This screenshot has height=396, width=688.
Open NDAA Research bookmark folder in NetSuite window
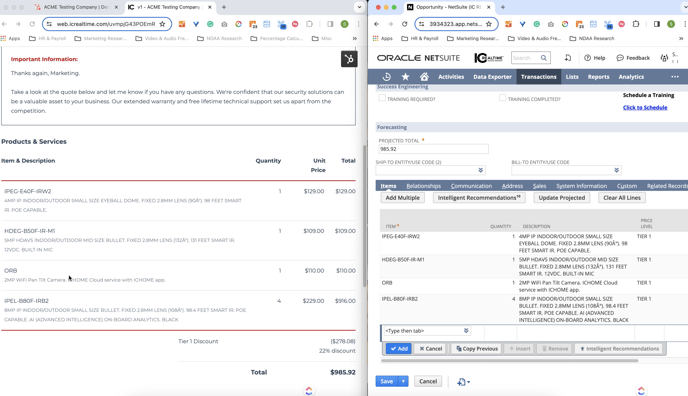tap(591, 39)
